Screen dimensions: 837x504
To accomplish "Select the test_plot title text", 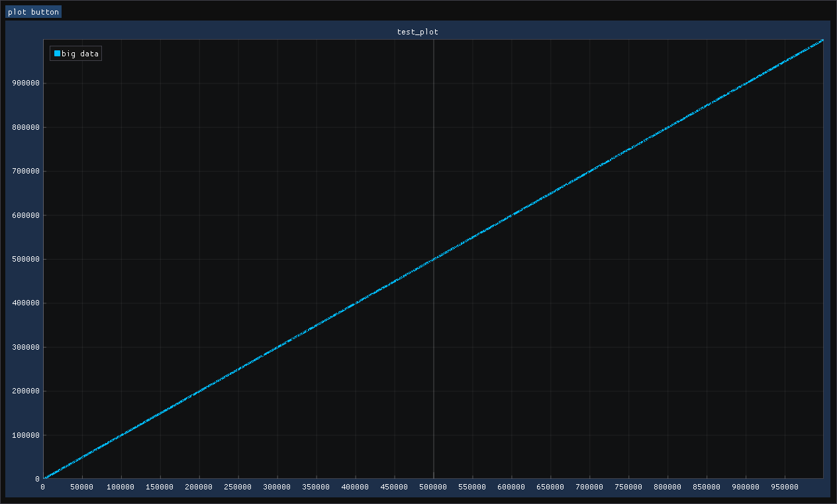I will tap(418, 31).
